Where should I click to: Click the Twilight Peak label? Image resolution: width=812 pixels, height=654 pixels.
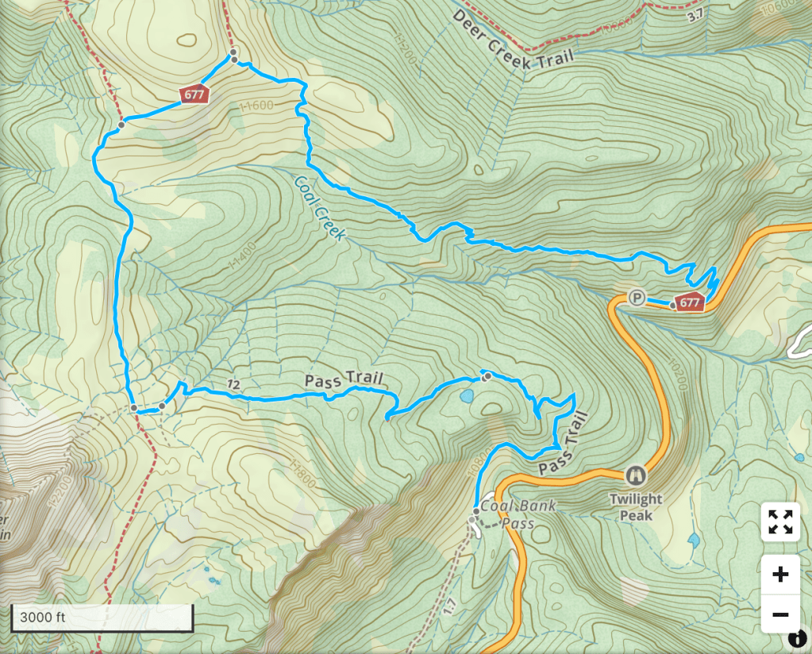[636, 507]
